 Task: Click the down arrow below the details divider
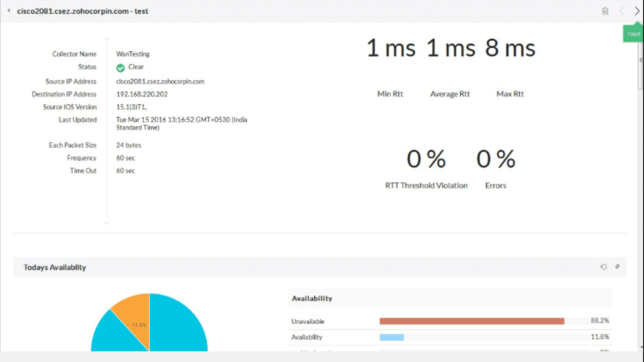coord(107,223)
